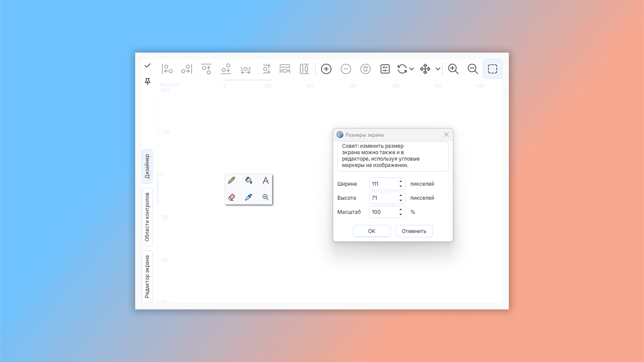
Task: Toggle the pin icon on left
Action: (148, 81)
